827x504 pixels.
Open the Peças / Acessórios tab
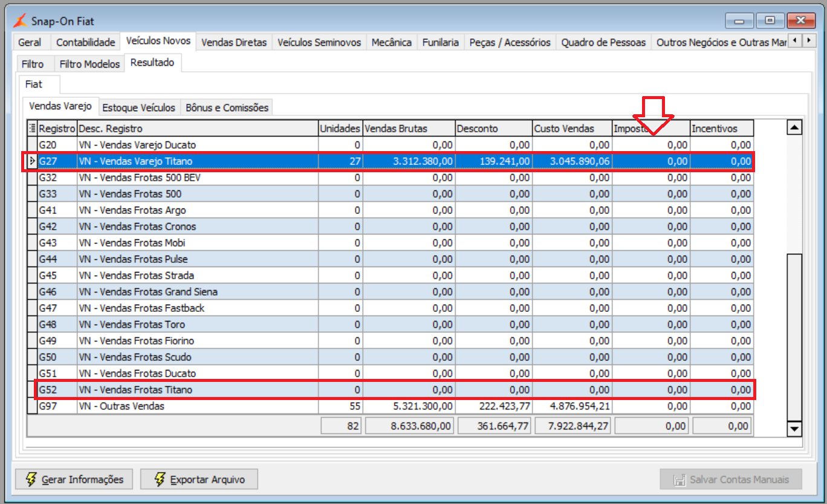510,42
